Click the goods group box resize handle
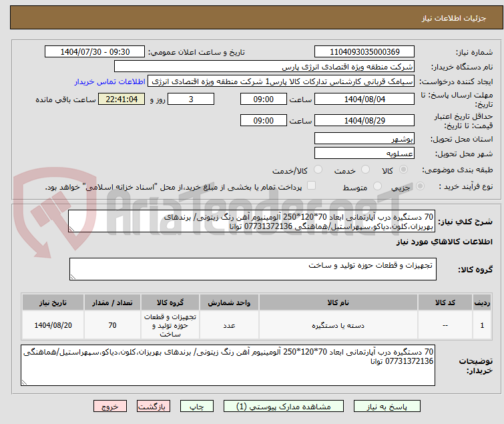Image resolution: width=504 pixels, height=424 pixels. (73, 277)
